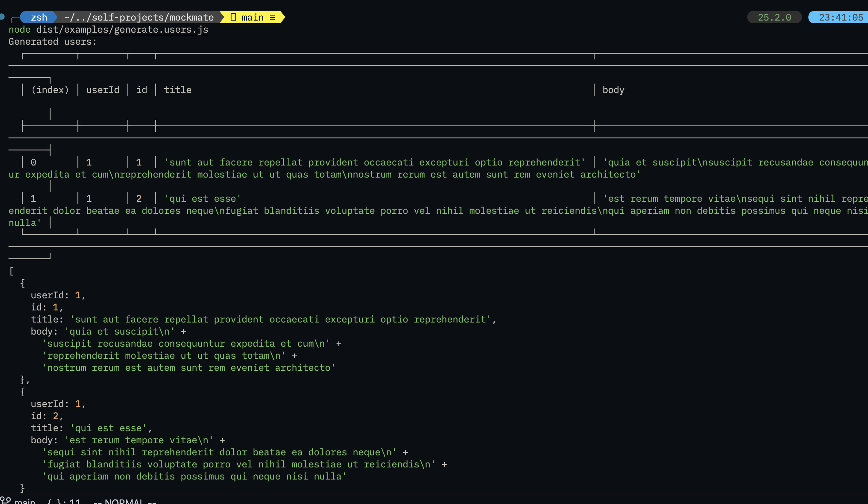Click the git branch glyph in yellow prompt segment
The height and width of the screenshot is (504, 868).
(x=233, y=17)
